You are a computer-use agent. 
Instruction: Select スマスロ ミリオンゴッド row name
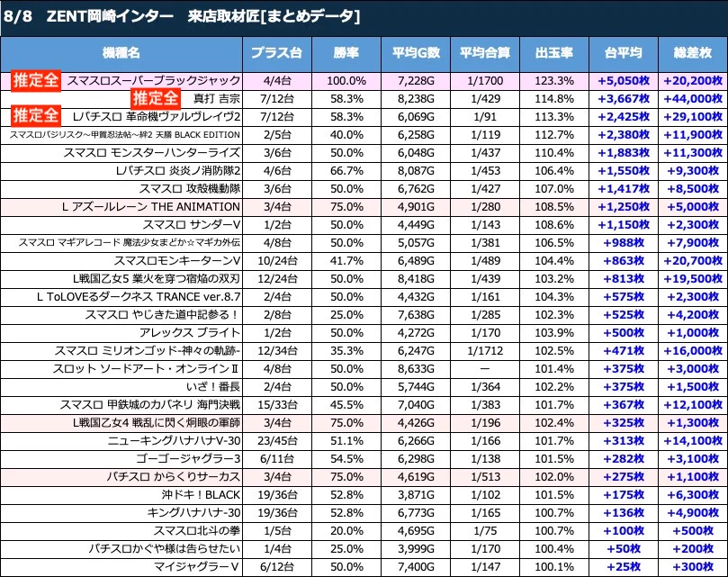[148, 351]
